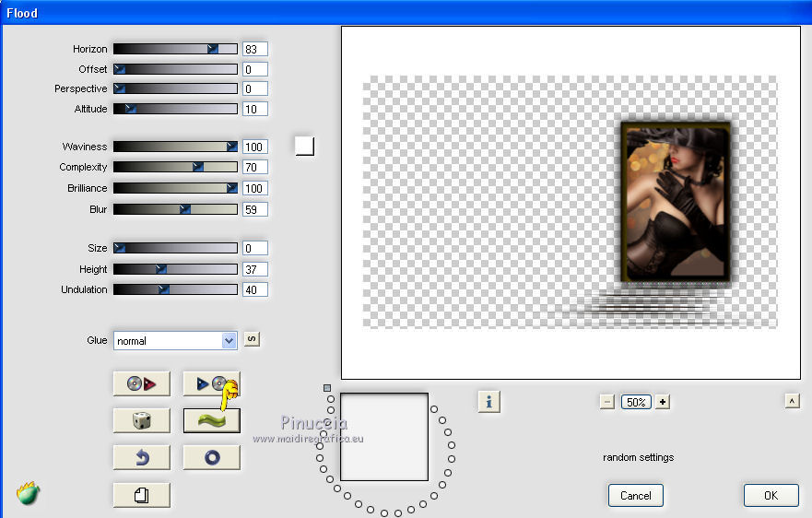Click the Perspective slider
Screen dimensions: 812x518
175,88
